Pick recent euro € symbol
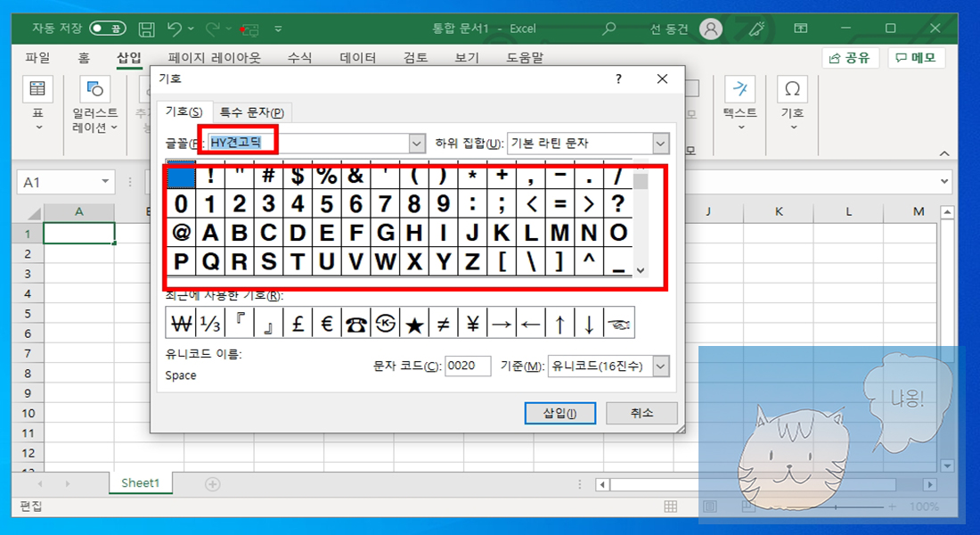This screenshot has height=535, width=980. pyautogui.click(x=327, y=323)
